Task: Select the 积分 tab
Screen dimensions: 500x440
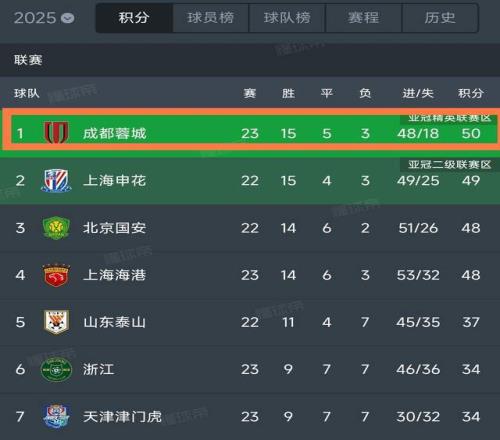Action: pyautogui.click(x=134, y=18)
